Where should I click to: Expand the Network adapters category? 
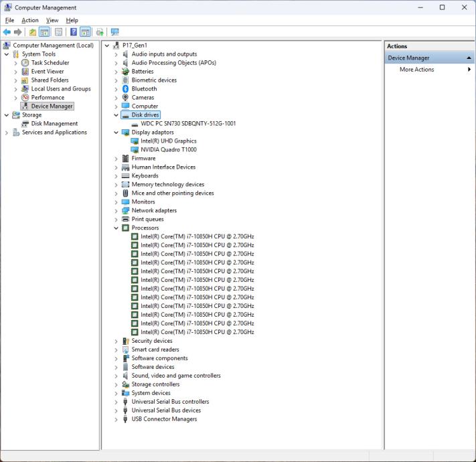[116, 210]
